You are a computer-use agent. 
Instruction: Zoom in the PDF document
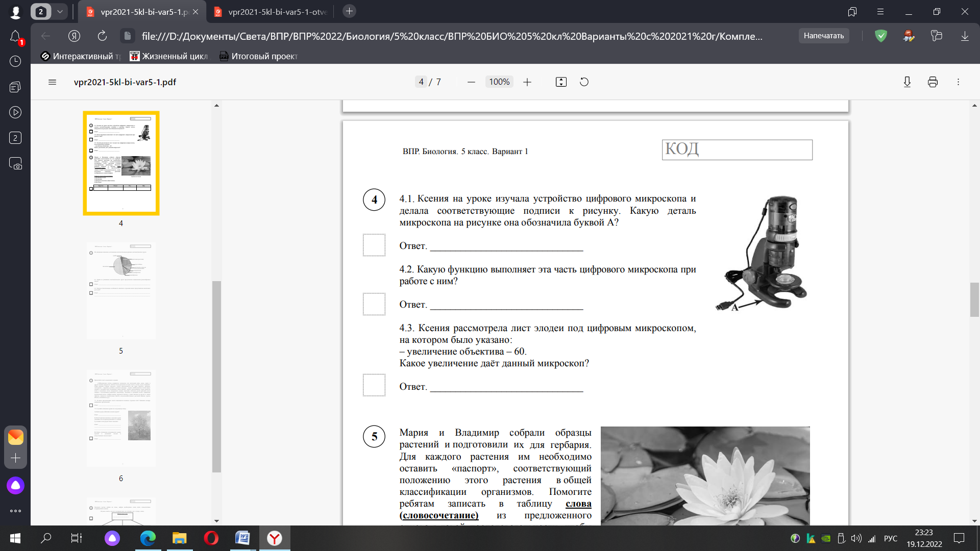[527, 82]
